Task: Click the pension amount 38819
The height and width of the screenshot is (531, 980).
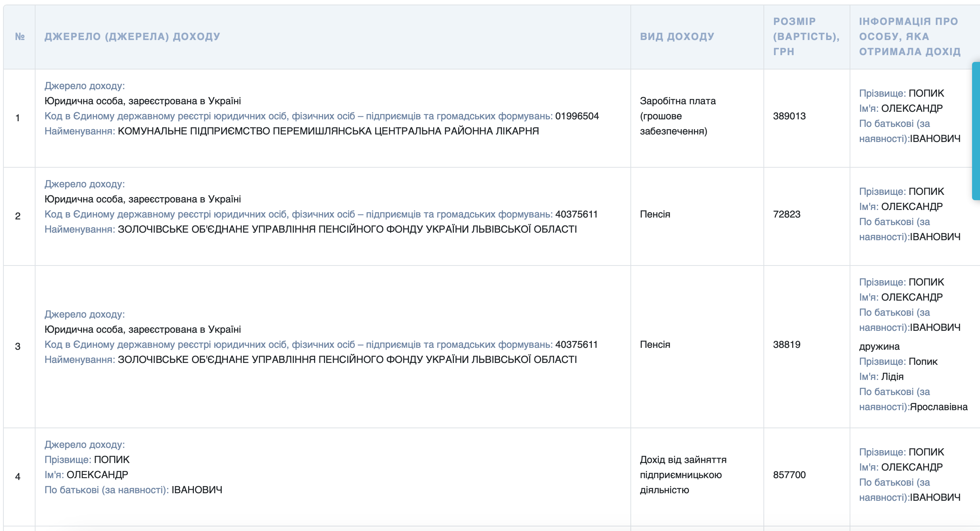Action: point(786,344)
